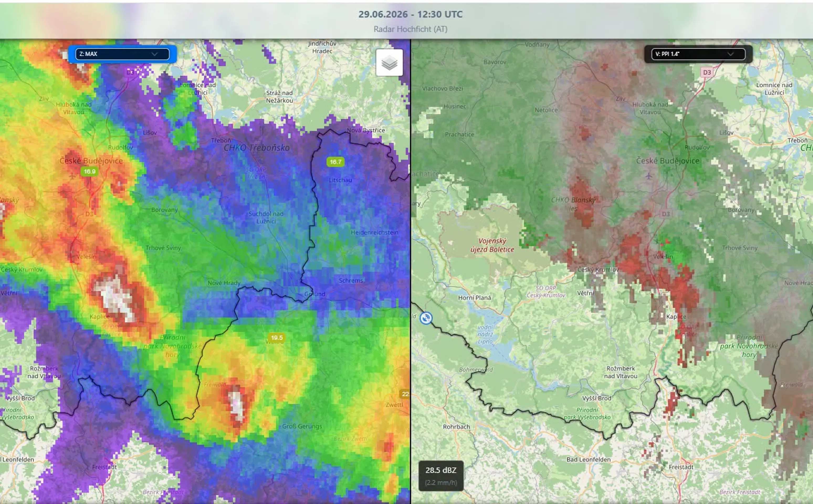Click the Bad Leonfelden town label

point(589,459)
